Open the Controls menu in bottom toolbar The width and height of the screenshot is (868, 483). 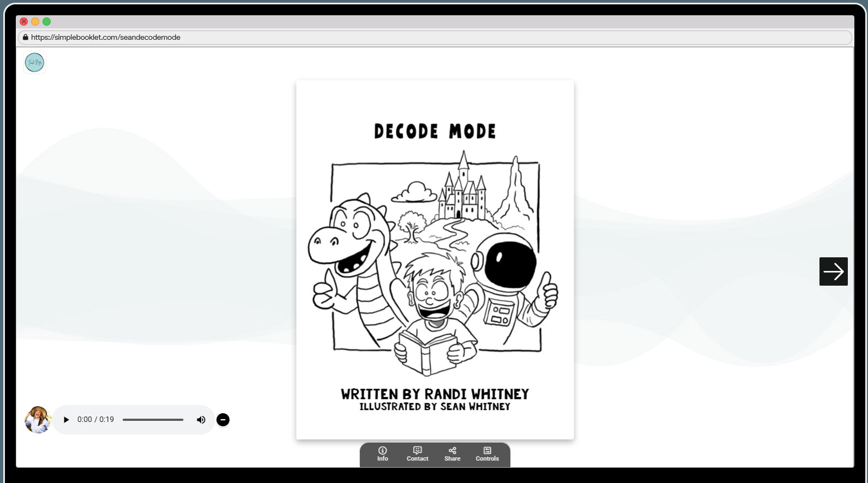(487, 454)
